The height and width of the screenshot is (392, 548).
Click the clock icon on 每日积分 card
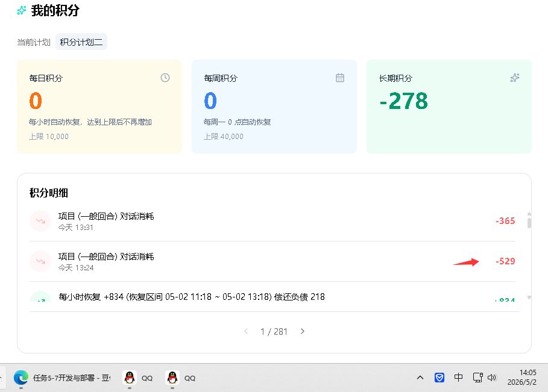(165, 78)
